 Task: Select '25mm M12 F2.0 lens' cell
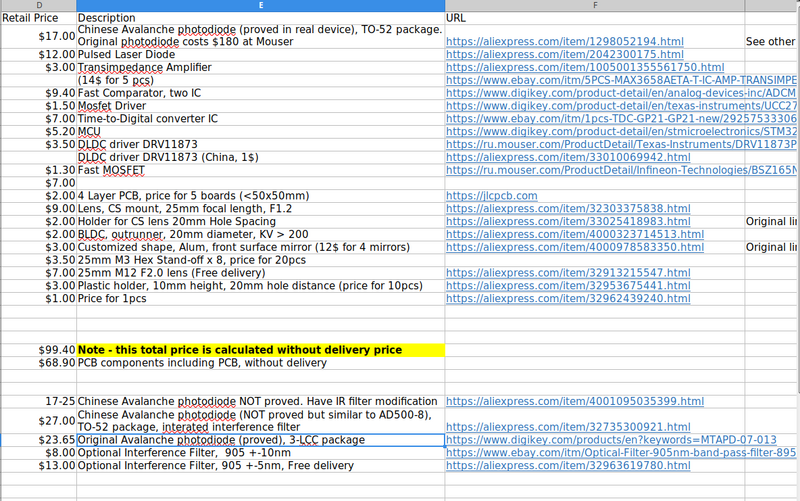pos(261,273)
